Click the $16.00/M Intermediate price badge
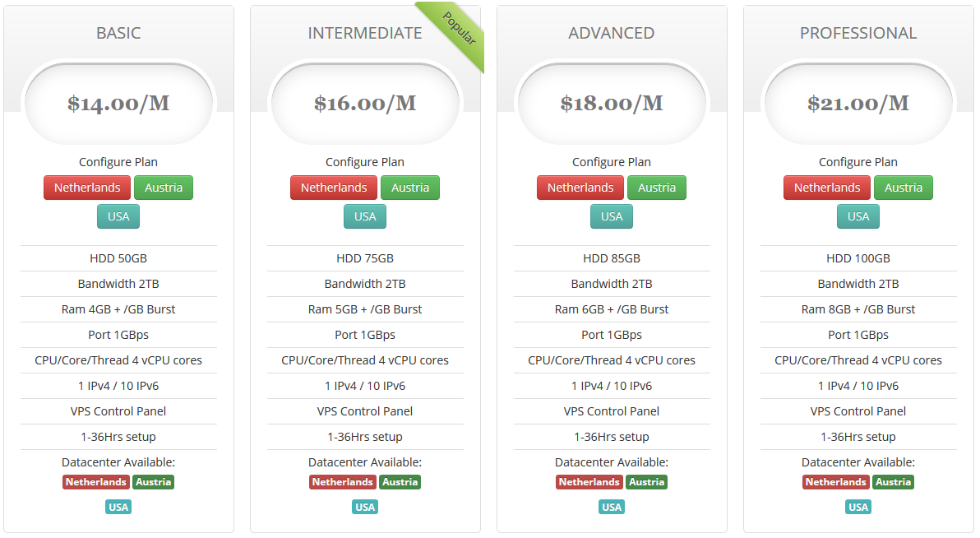This screenshot has height=538, width=980. [365, 104]
